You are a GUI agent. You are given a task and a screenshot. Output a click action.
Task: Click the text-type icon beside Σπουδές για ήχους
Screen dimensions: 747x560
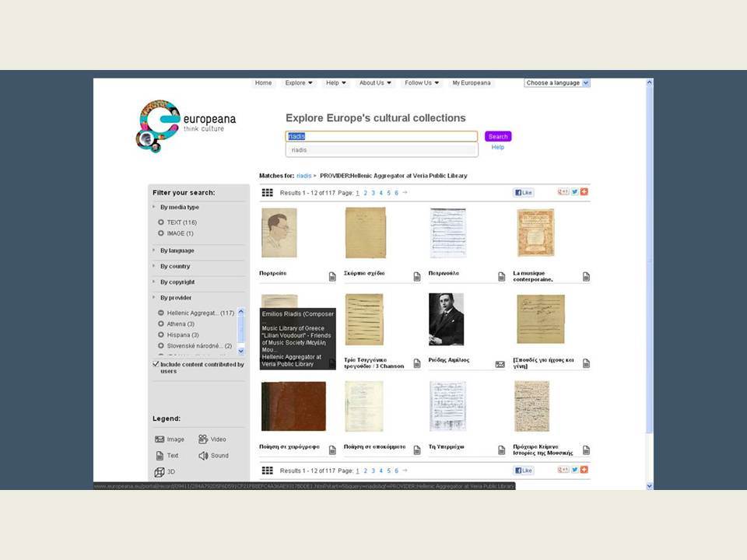click(x=586, y=363)
